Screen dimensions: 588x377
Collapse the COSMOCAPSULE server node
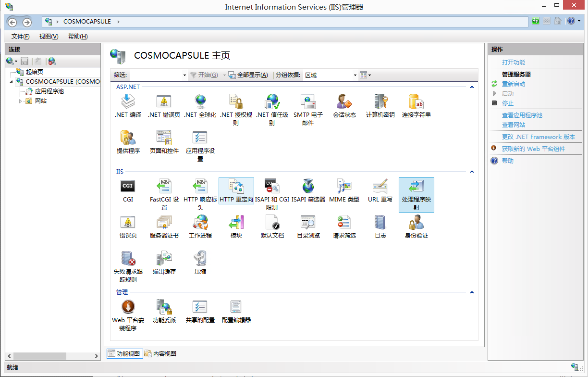[12, 82]
